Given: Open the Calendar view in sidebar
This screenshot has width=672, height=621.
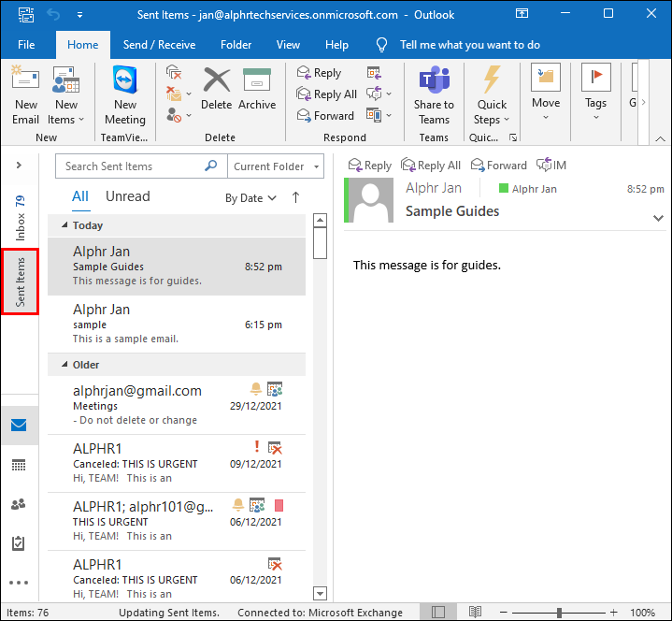Looking at the screenshot, I should (19, 465).
